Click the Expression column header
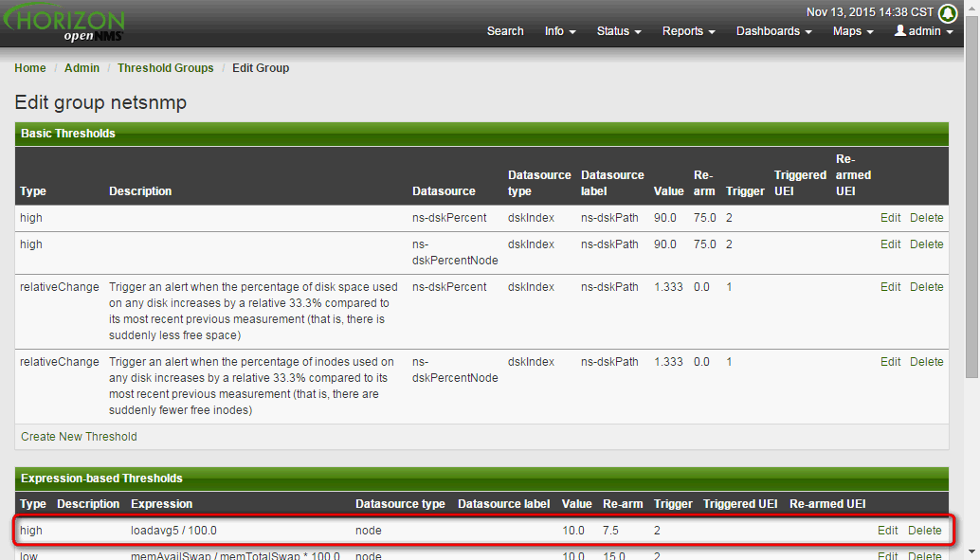This screenshot has width=980, height=560. (161, 503)
